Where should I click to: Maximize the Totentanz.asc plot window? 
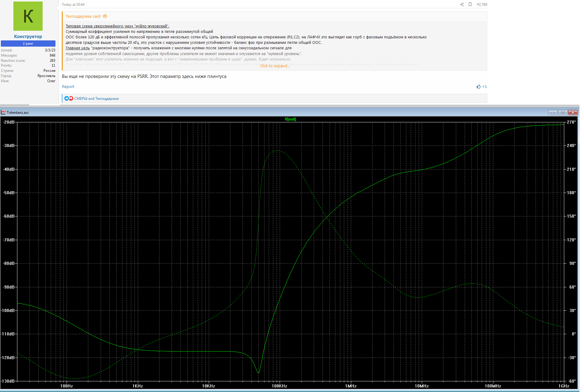click(563, 113)
